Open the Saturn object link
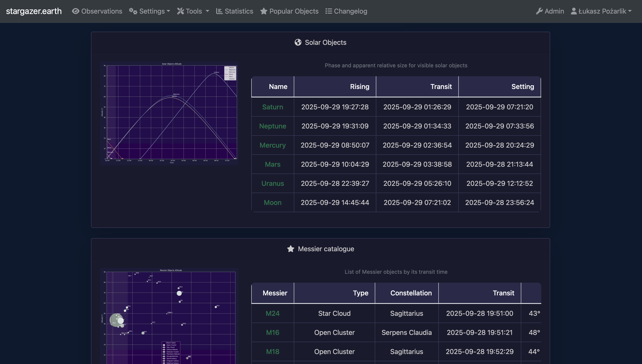 273,107
